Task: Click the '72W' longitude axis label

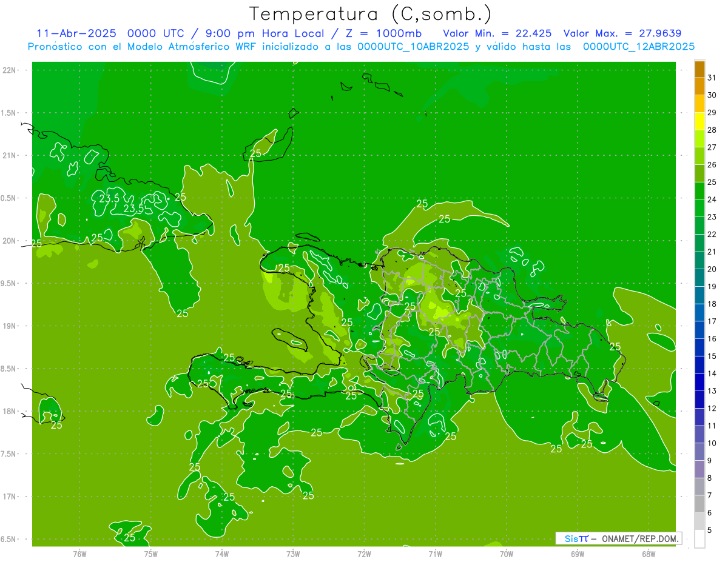Action: [x=364, y=554]
